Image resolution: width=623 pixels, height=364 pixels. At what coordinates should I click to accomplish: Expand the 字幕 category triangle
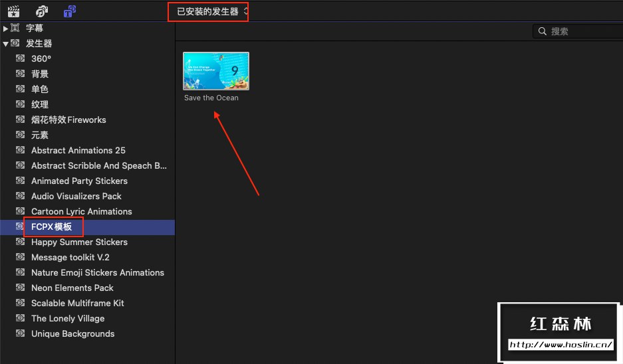point(5,28)
